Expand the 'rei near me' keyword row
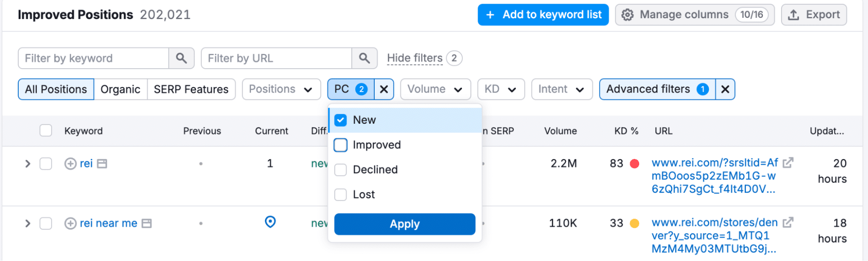Image resolution: width=868 pixels, height=261 pixels. coord(28,224)
